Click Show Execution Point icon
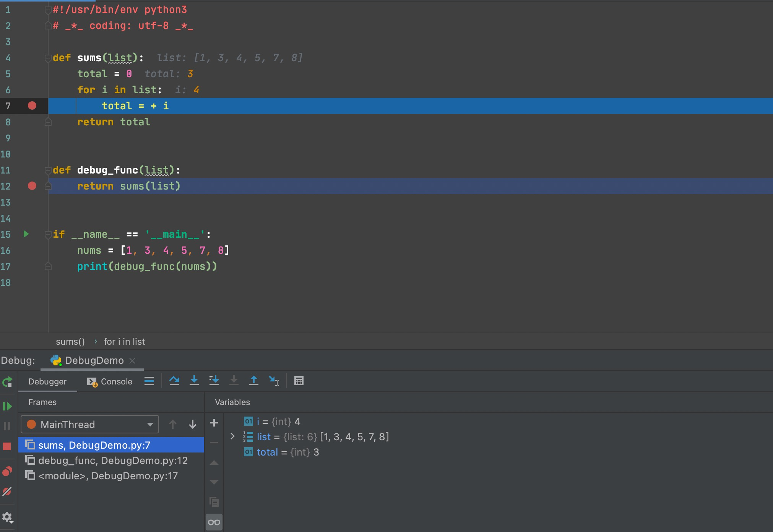The width and height of the screenshot is (773, 532). point(149,381)
